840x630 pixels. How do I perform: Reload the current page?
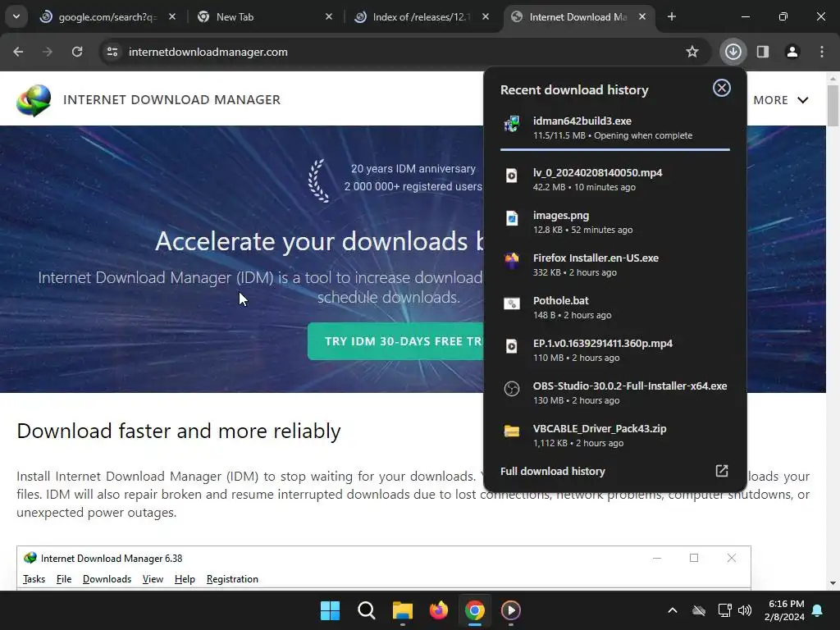[77, 52]
